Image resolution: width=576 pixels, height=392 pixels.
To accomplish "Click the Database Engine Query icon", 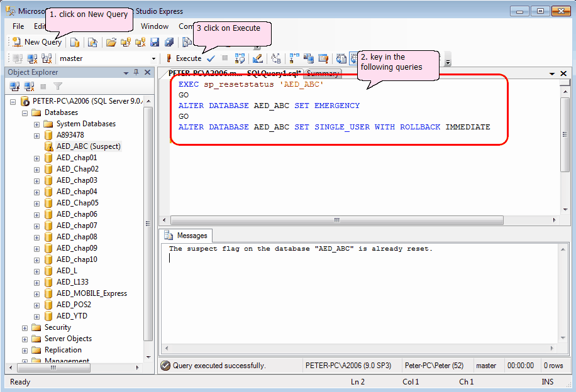I will (75, 42).
